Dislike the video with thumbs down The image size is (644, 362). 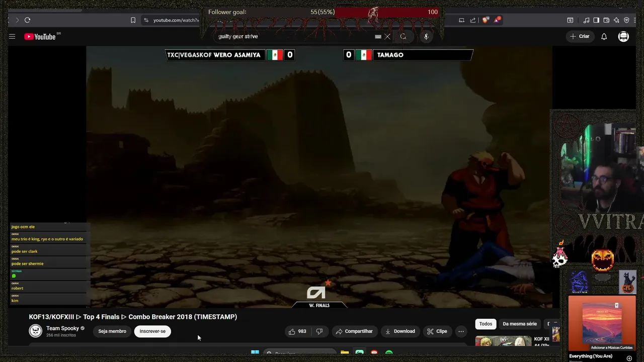click(319, 331)
